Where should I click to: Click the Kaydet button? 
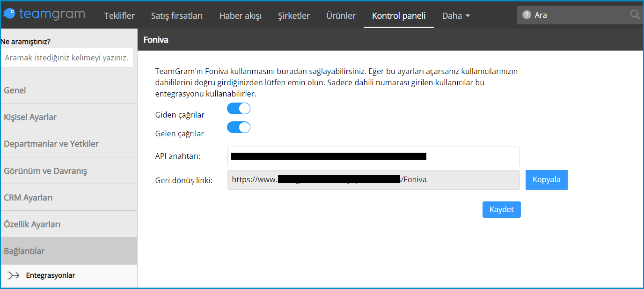click(x=502, y=209)
